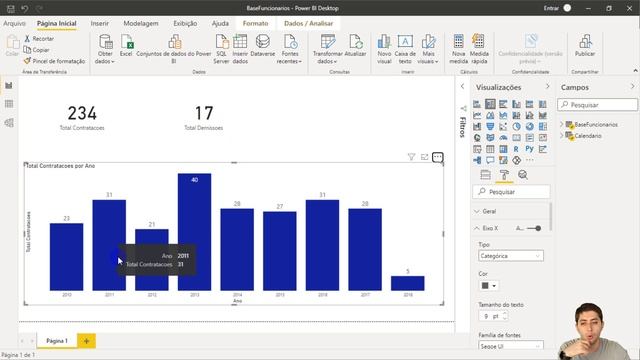Open the Arquivo menu
This screenshot has height=360, width=640.
14,24
